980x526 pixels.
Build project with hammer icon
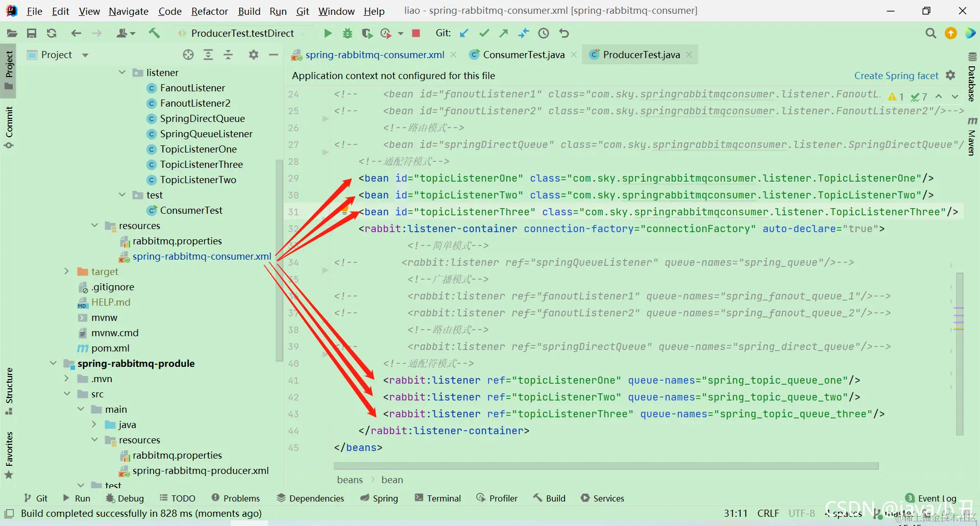[x=154, y=33]
